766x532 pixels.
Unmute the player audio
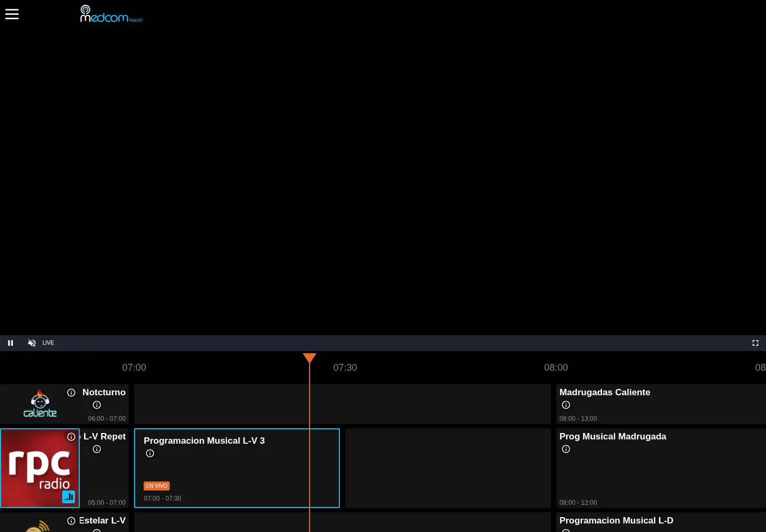tap(32, 343)
